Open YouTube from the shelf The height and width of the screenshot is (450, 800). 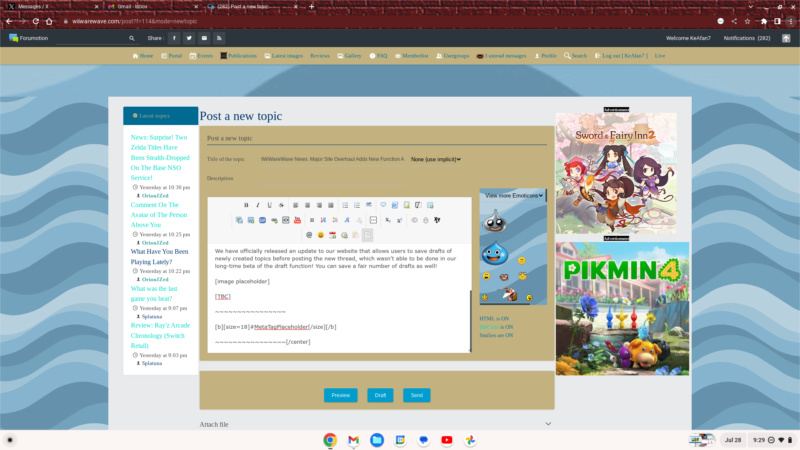pyautogui.click(x=446, y=440)
